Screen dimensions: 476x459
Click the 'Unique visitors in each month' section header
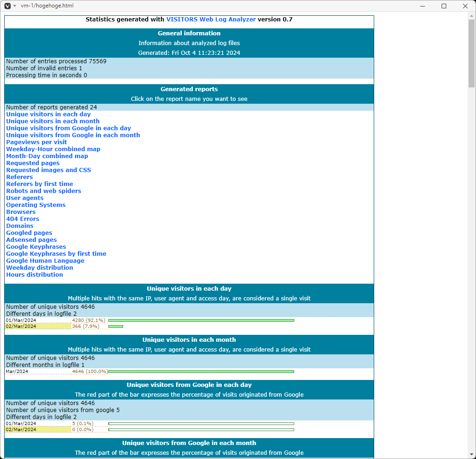tap(189, 340)
